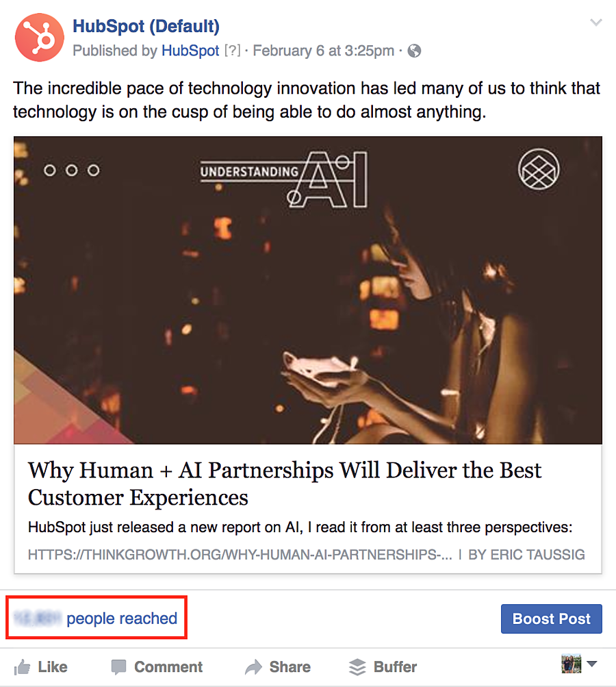Click the HubSpot sprocket logo avatar
616x687 pixels.
click(39, 38)
